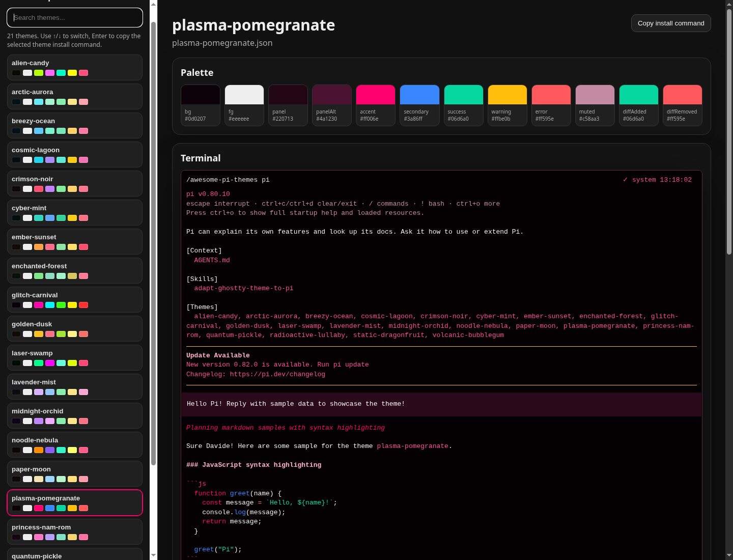Choose the cosmic-lagoon theme from sidebar
733x560 pixels.
(75, 154)
